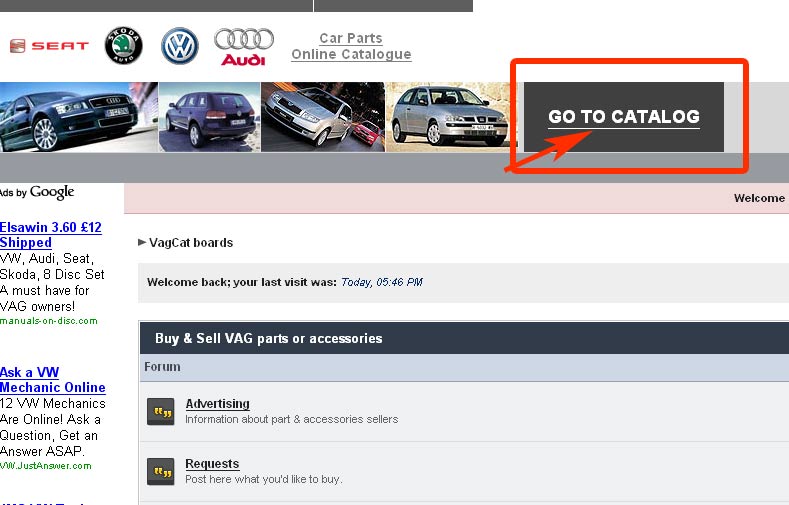
Task: Click the dark blue Audi sedan photo
Action: click(x=79, y=117)
